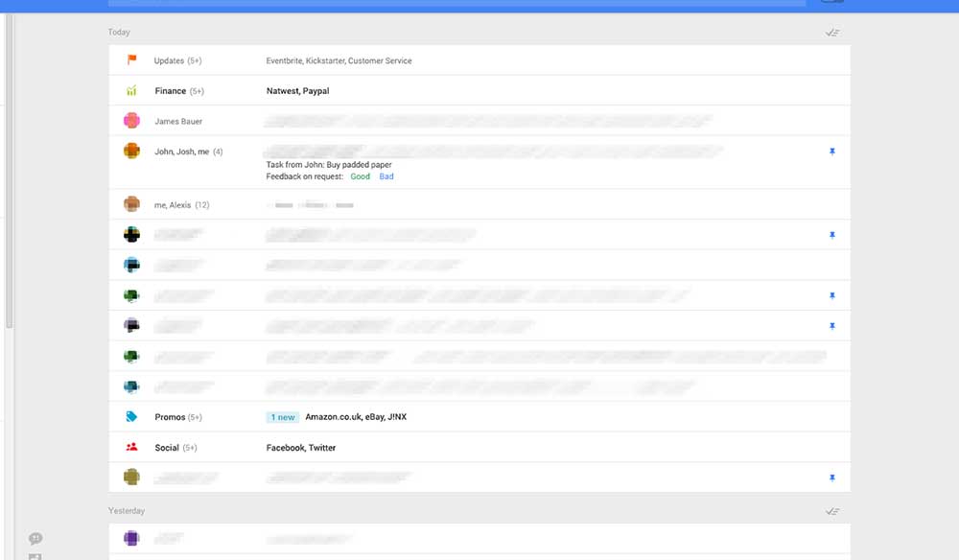Click the red people icon for Social
Image resolution: width=959 pixels, height=560 pixels.
[x=131, y=448]
